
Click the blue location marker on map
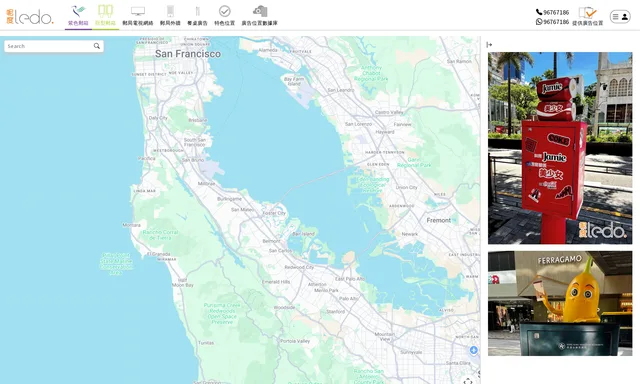coord(473,350)
